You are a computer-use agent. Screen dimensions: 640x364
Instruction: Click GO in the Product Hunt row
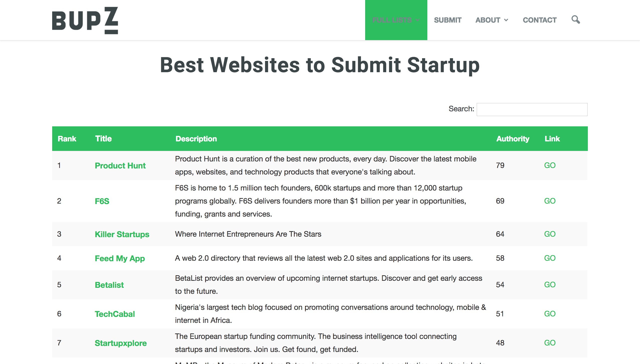click(x=550, y=165)
